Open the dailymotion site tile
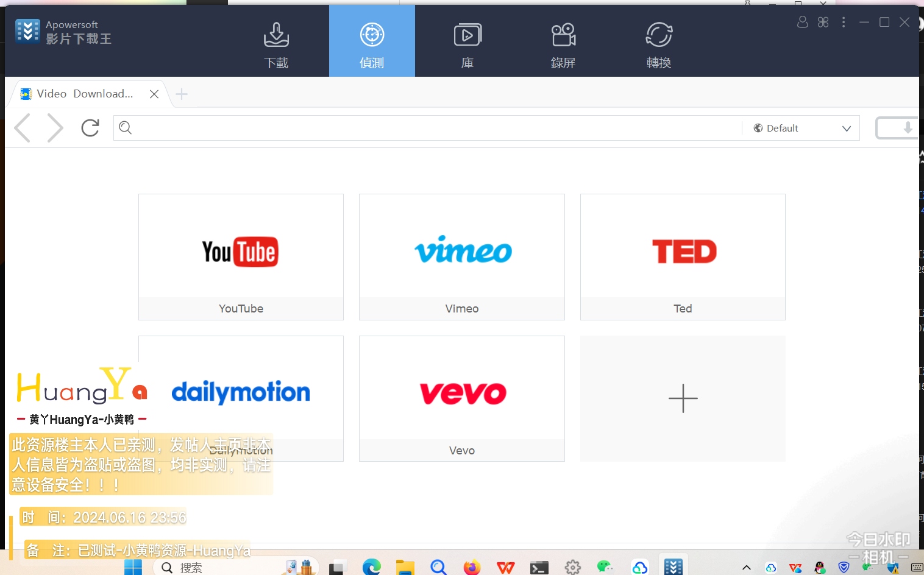The image size is (924, 575). click(x=241, y=398)
